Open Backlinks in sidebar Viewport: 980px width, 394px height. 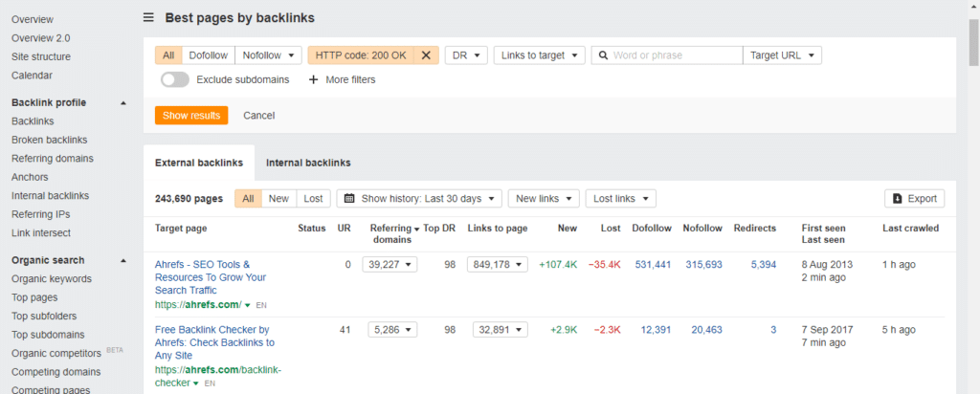pyautogui.click(x=33, y=121)
